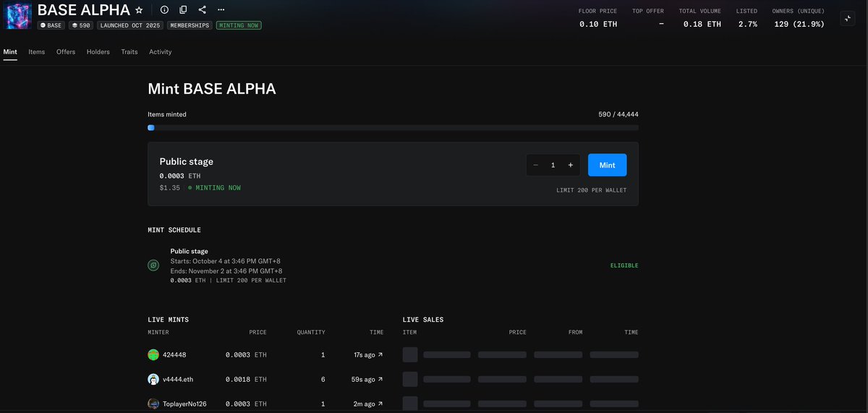This screenshot has height=413, width=868.
Task: Copy the collection address with the copy icon
Action: pyautogui.click(x=183, y=10)
